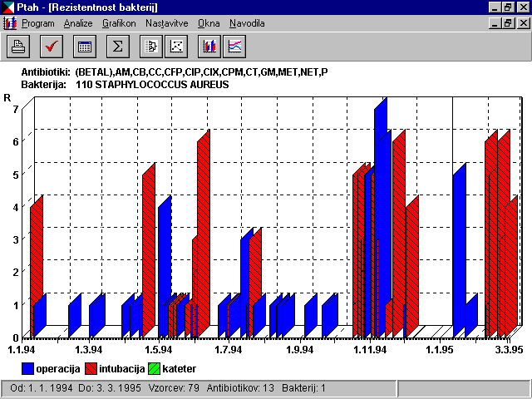Select the line chart toolbar icon

[234, 47]
